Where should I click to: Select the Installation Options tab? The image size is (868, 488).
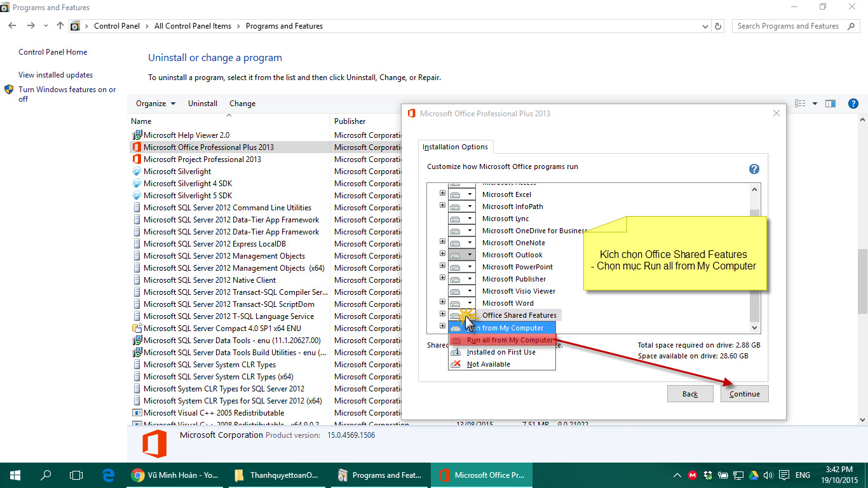click(455, 147)
